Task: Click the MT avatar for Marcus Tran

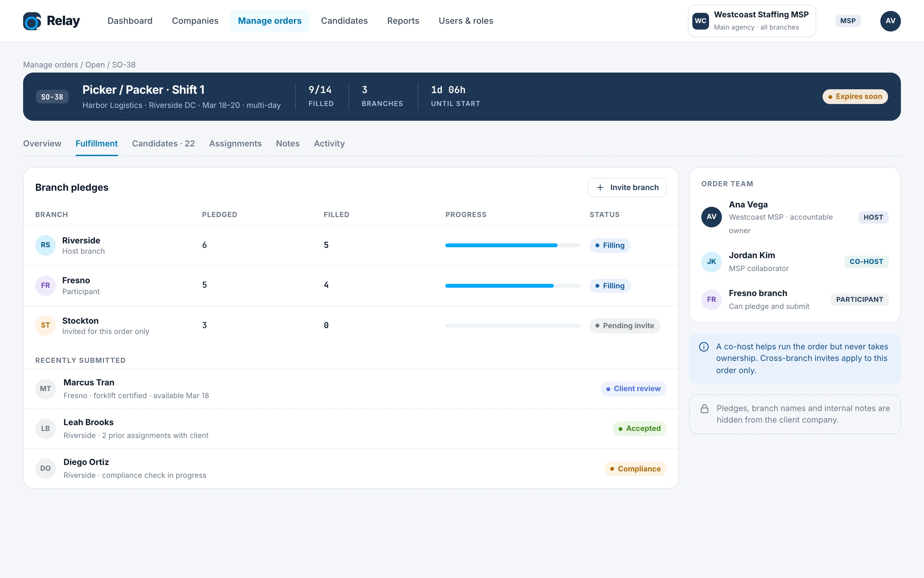Action: tap(46, 389)
